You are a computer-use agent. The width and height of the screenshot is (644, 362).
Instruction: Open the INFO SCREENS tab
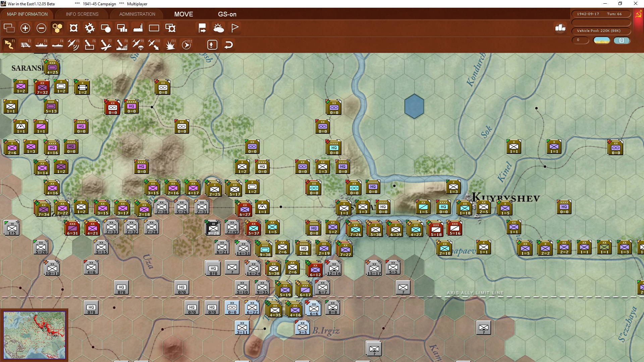pos(82,14)
